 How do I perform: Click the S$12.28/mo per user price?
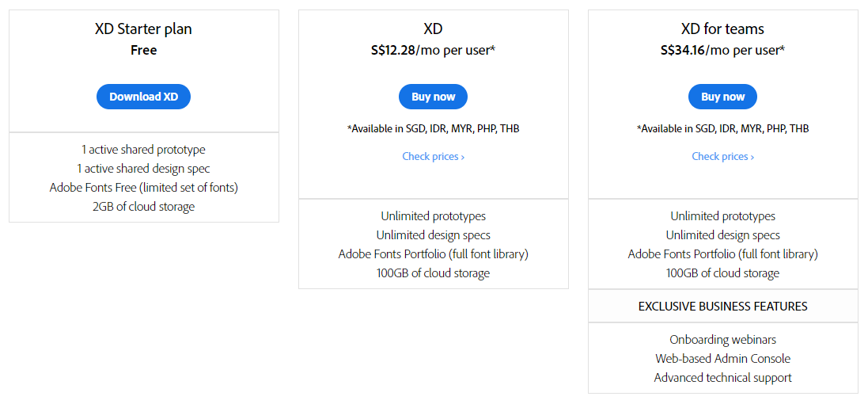pyautogui.click(x=433, y=50)
